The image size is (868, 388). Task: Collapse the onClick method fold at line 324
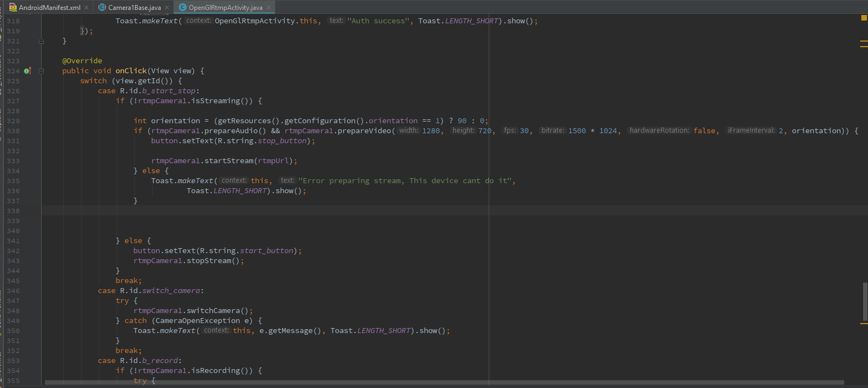(x=41, y=71)
